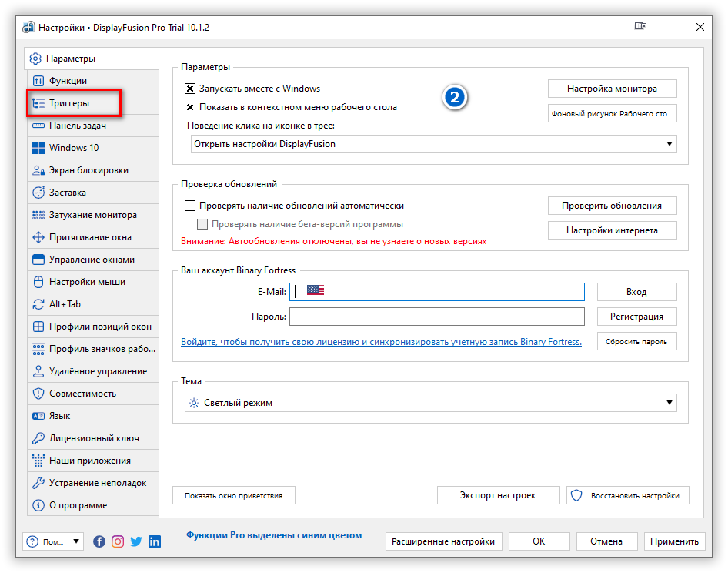Open the tray click behavior dropdown
Viewport: 728px width, 573px height.
433,144
